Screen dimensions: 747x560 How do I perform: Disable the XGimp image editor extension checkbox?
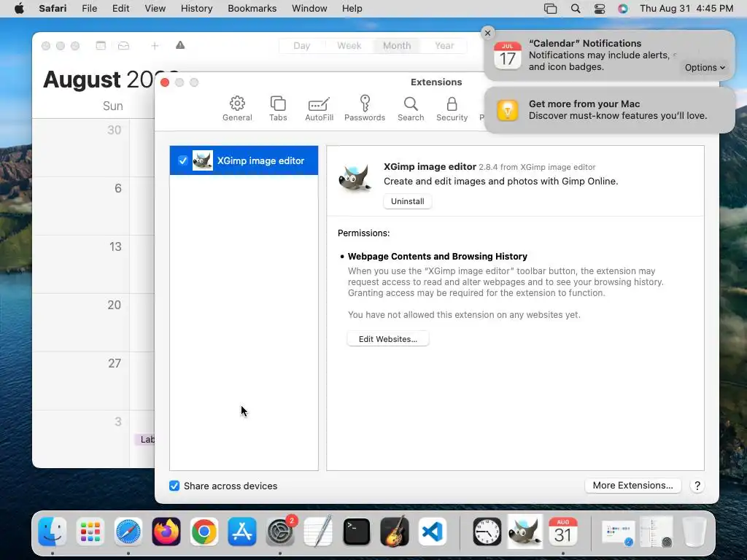pos(182,160)
